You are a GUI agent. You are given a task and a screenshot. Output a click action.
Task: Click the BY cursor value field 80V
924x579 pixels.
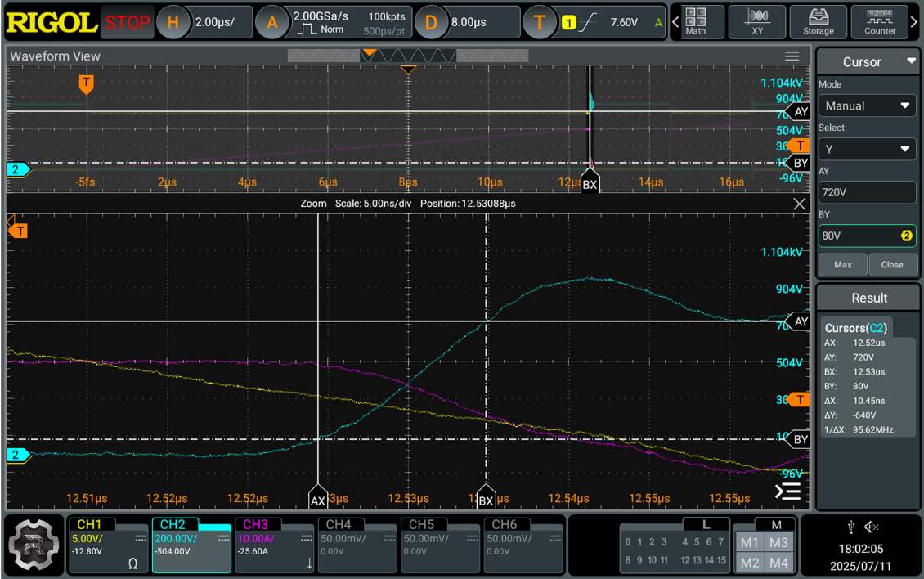pos(859,236)
